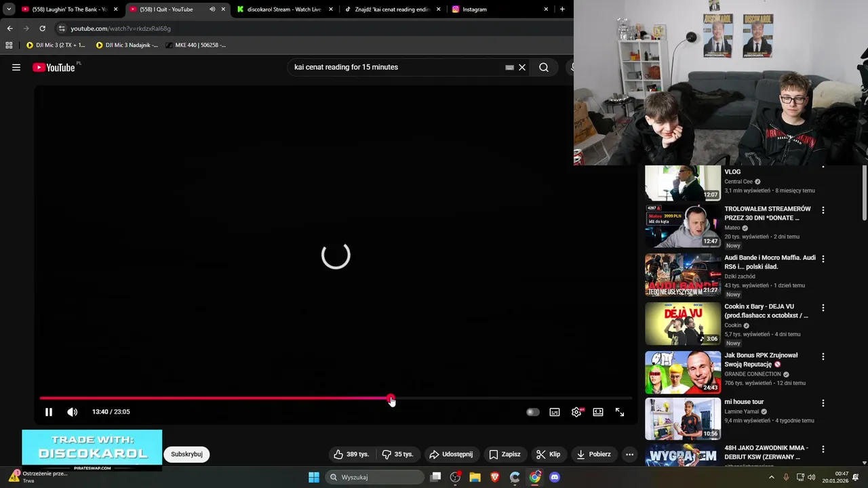
Task: Open the YouTube hamburger guide menu
Action: click(16, 67)
